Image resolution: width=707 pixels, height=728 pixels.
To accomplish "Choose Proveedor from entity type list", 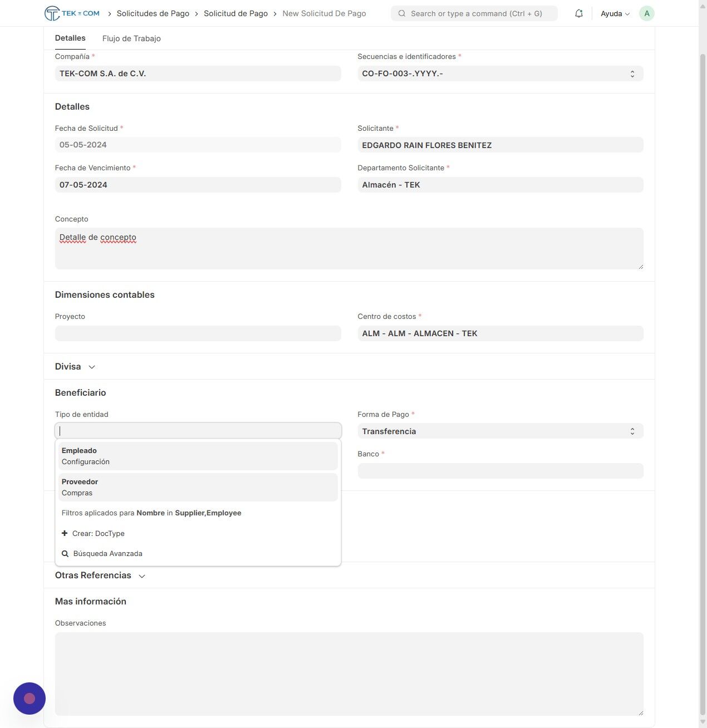I will point(198,487).
